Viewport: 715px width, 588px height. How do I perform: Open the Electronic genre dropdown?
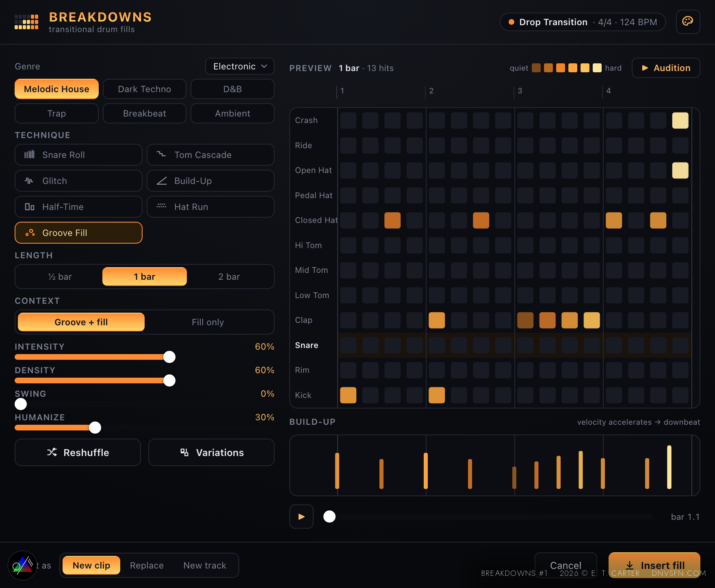tap(240, 66)
